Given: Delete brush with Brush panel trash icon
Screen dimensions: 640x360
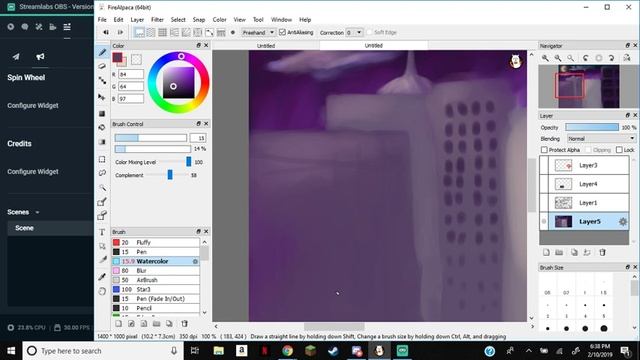Looking at the screenshot, I should (x=184, y=324).
